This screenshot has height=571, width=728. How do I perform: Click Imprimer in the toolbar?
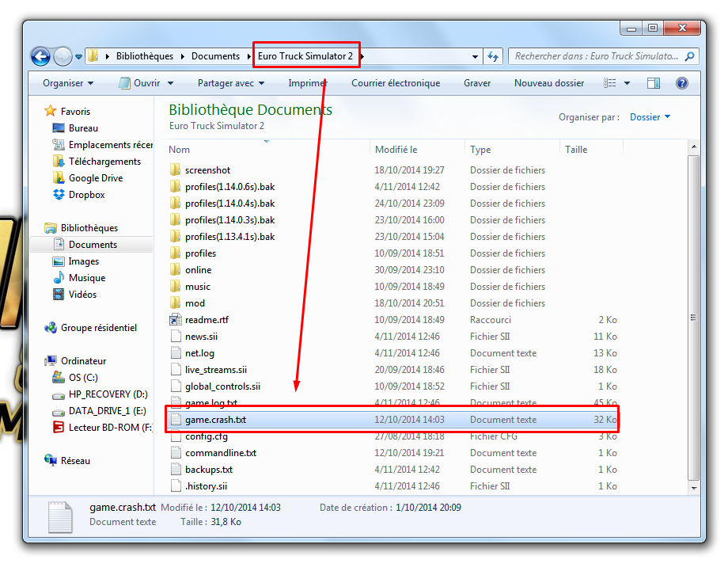click(307, 83)
